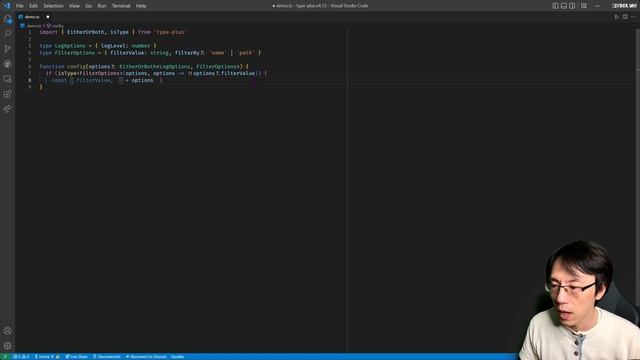Toggle the primary side bar layout icon
Image resolution: width=640 pixels, height=360 pixels.
click(555, 6)
